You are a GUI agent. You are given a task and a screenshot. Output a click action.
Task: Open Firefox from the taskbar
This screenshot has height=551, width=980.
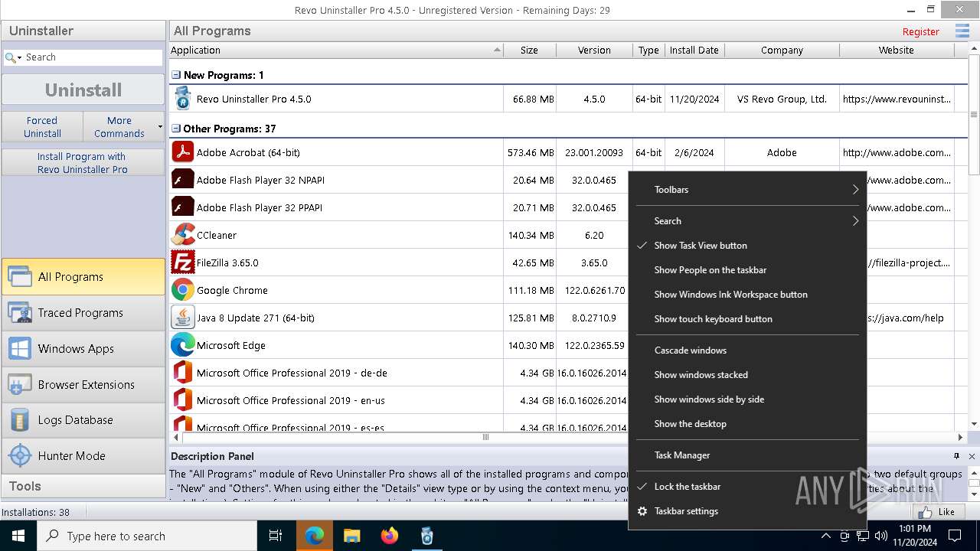[389, 536]
